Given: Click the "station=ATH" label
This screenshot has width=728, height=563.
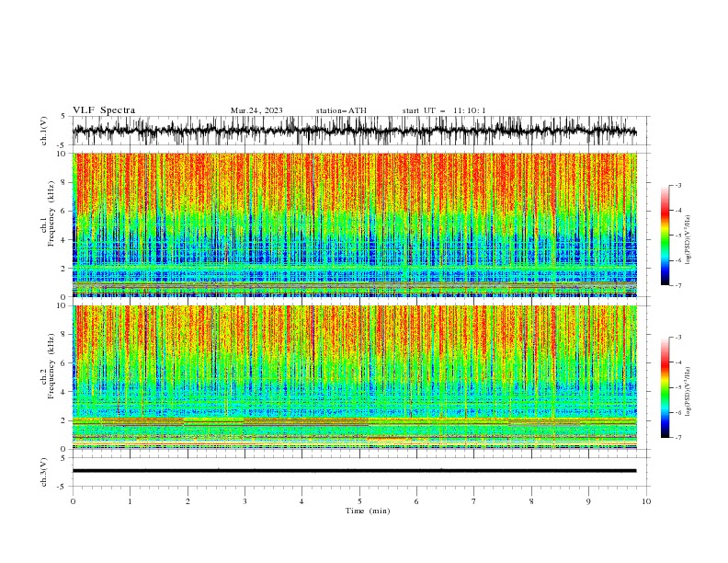Looking at the screenshot, I should (x=341, y=110).
